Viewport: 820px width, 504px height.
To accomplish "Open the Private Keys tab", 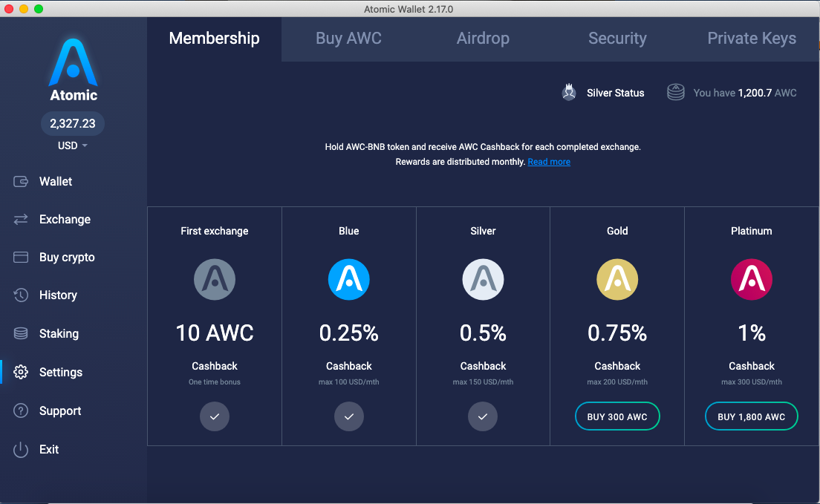I will [x=752, y=39].
